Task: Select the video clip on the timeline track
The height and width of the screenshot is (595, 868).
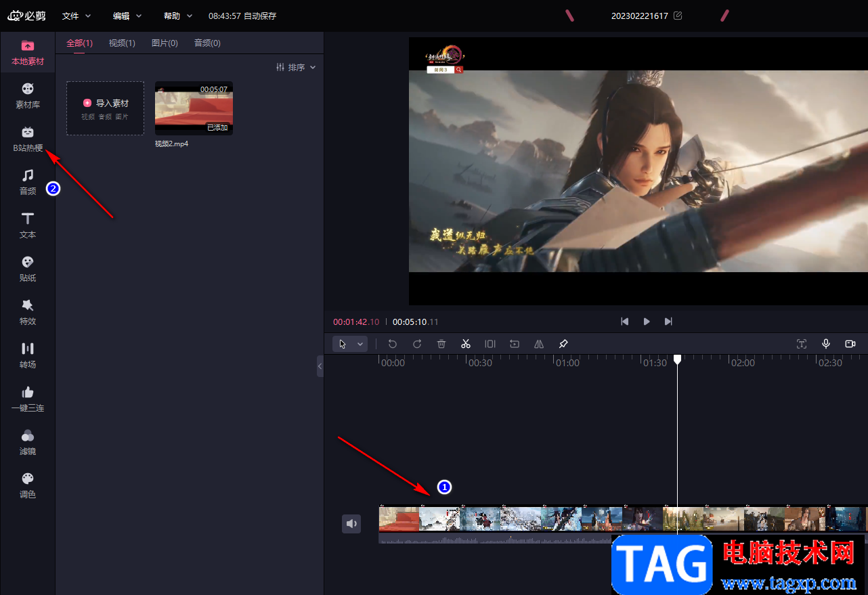Action: (x=623, y=518)
